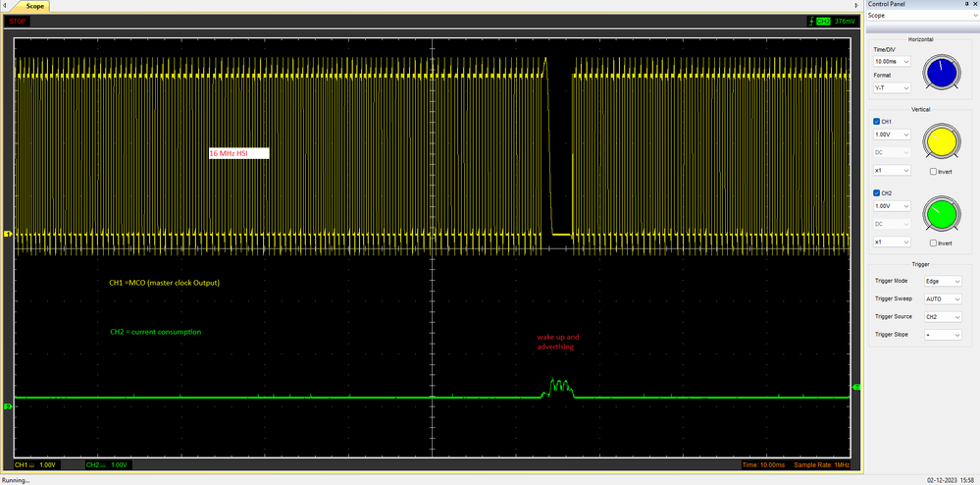Open the CH2 1.00V volts dropdown
Screen dimensions: 980x485
point(892,206)
